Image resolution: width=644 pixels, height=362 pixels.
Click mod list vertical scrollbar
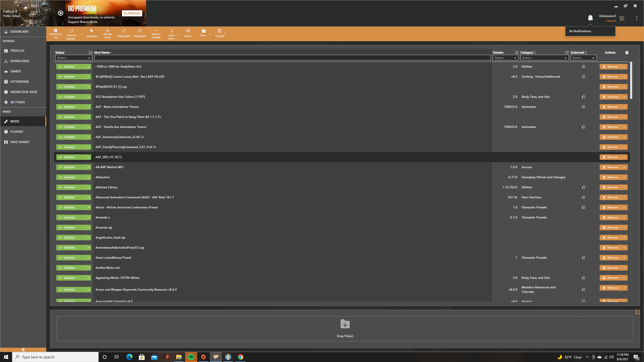tap(631, 80)
